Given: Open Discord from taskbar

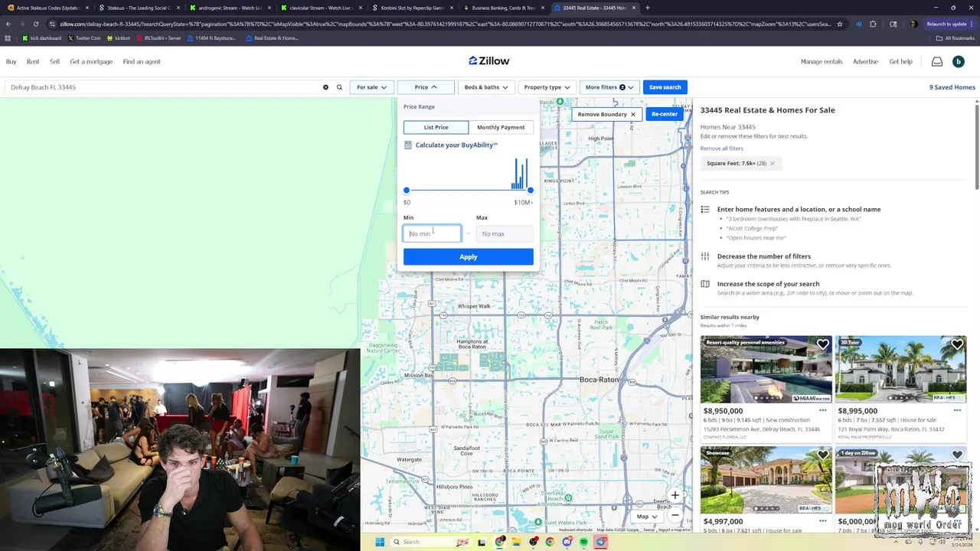Looking at the screenshot, I should pos(567,542).
